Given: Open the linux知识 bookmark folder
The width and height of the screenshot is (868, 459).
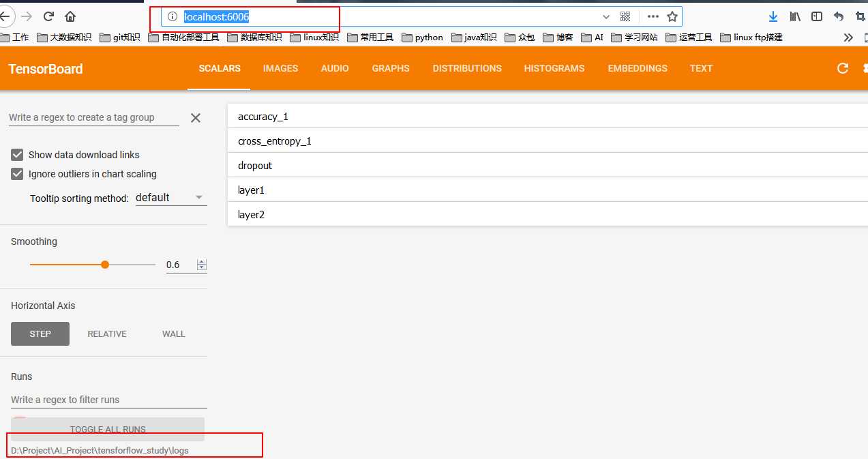Looking at the screenshot, I should coord(315,38).
